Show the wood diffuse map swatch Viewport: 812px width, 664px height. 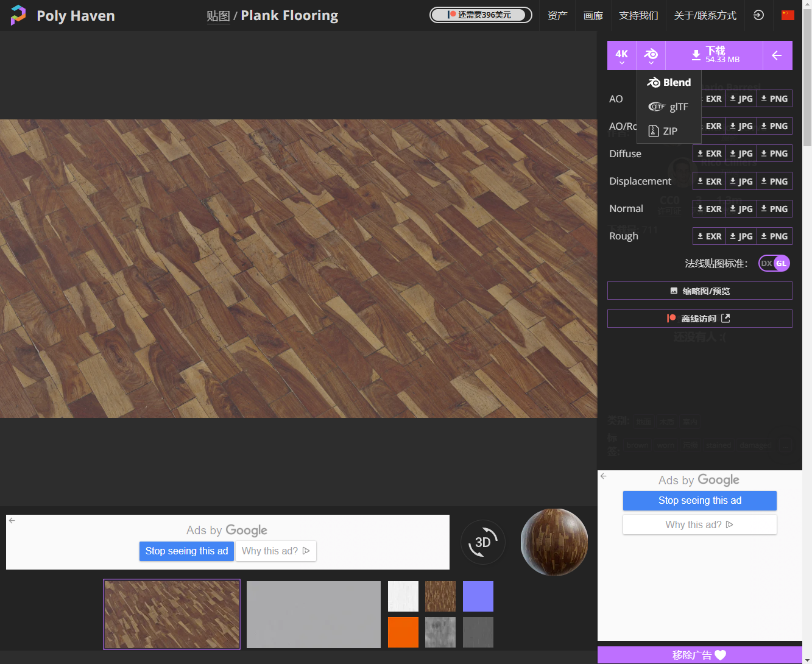(440, 596)
